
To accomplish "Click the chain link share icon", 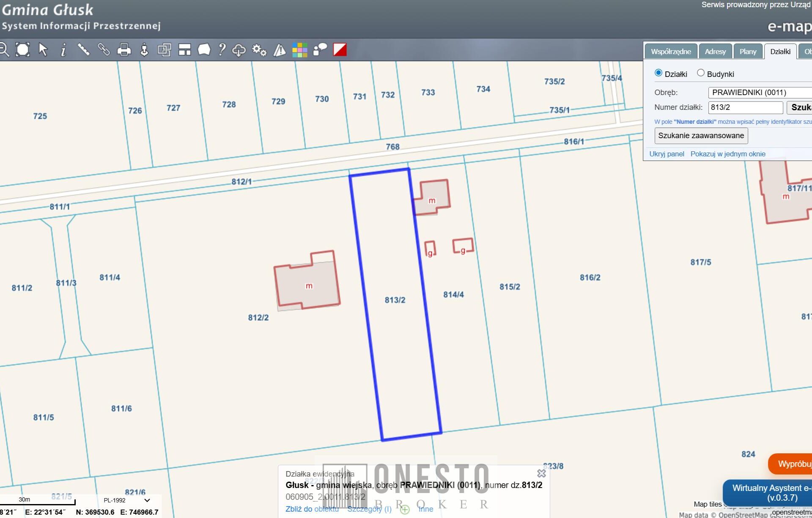I will (x=104, y=50).
